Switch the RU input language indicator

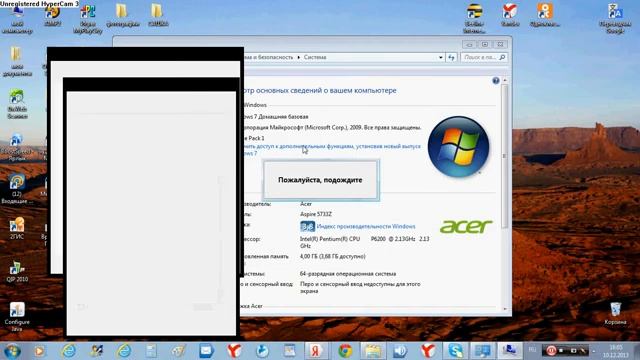coord(532,350)
